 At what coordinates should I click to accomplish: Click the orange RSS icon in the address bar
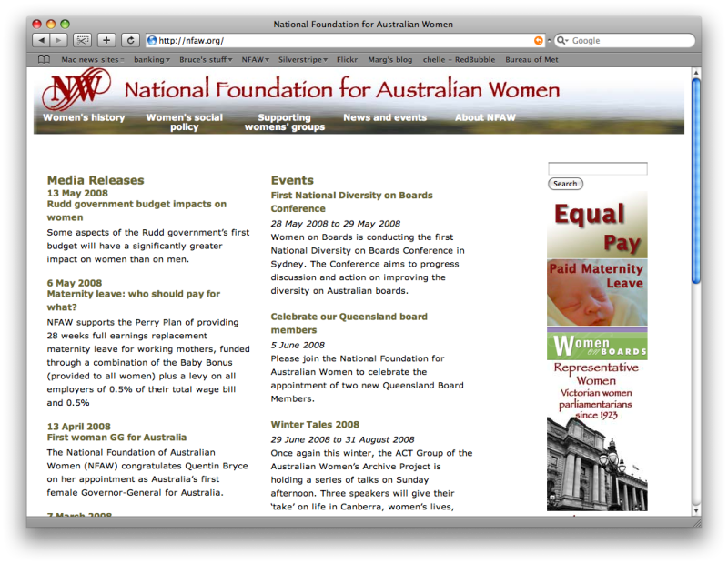[x=539, y=40]
